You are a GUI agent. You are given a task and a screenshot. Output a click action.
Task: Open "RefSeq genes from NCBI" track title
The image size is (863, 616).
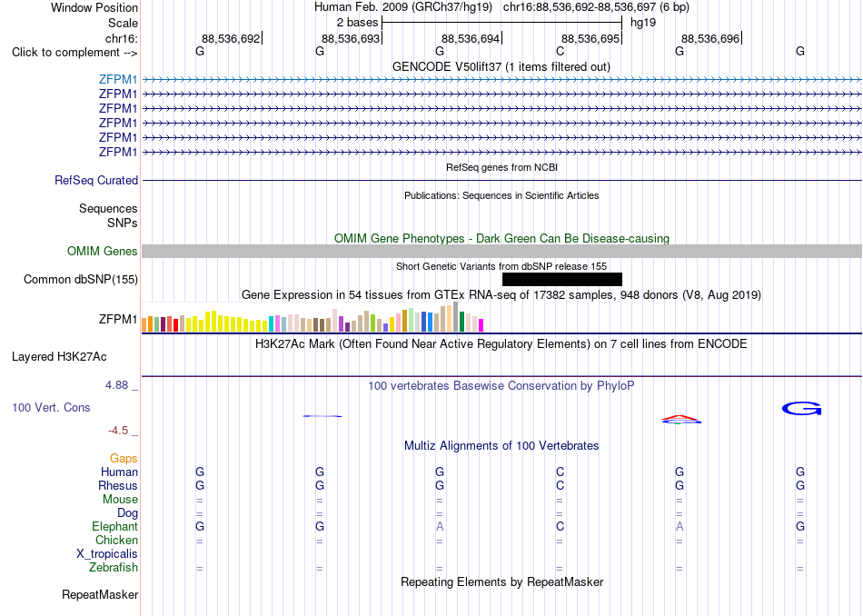click(501, 167)
